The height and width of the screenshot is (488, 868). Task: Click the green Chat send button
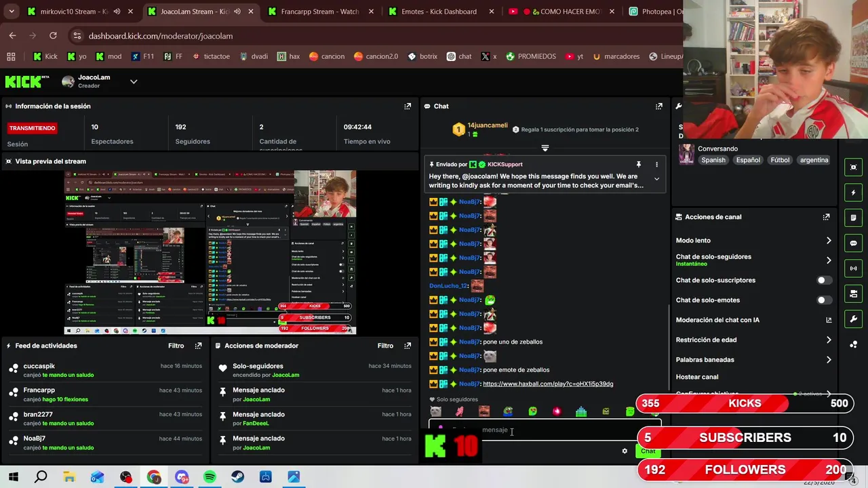click(x=648, y=451)
